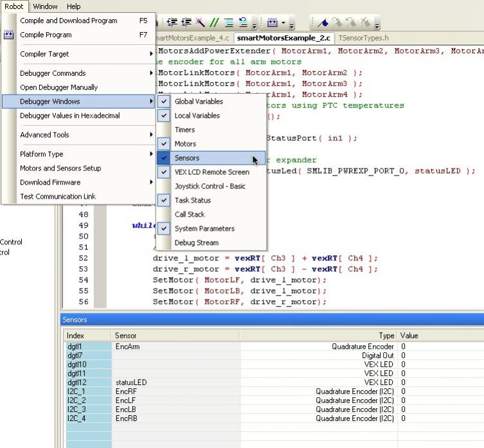Toggle the Sensors debugger window checkbox

[x=186, y=158]
